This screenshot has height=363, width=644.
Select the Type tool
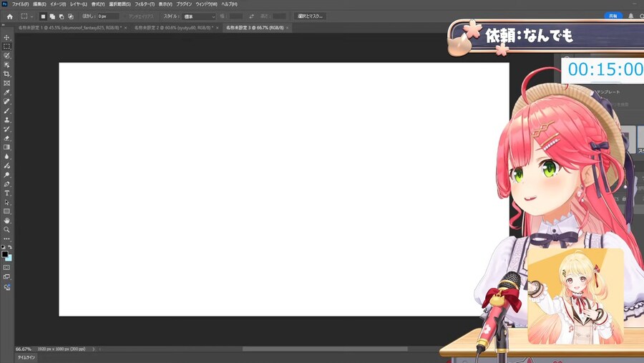point(6,193)
